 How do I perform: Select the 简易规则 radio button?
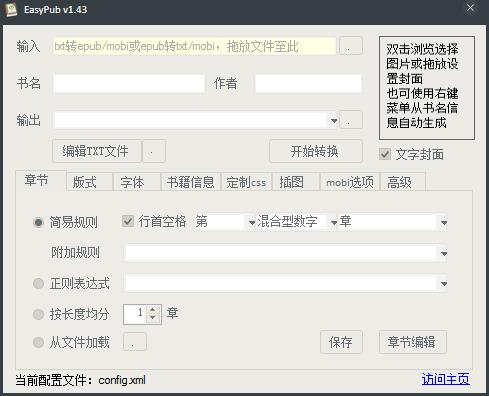[38, 222]
